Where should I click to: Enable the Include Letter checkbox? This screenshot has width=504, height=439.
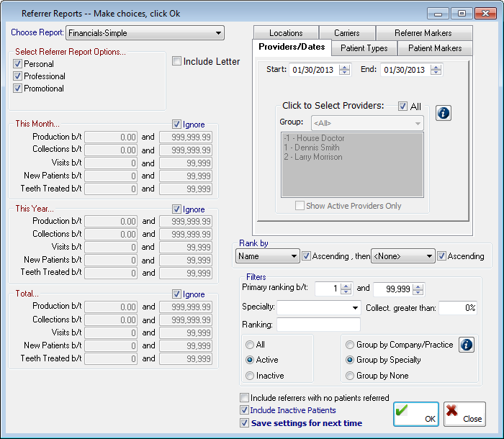click(177, 62)
